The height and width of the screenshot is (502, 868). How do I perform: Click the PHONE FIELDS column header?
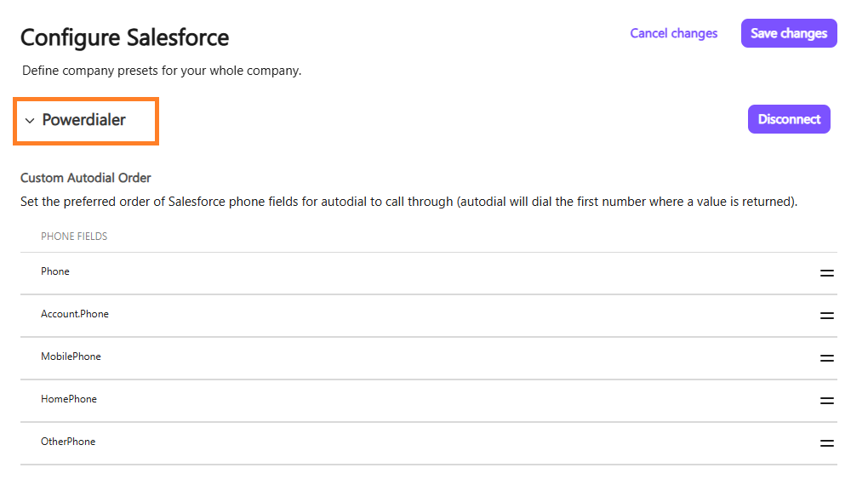tap(74, 237)
